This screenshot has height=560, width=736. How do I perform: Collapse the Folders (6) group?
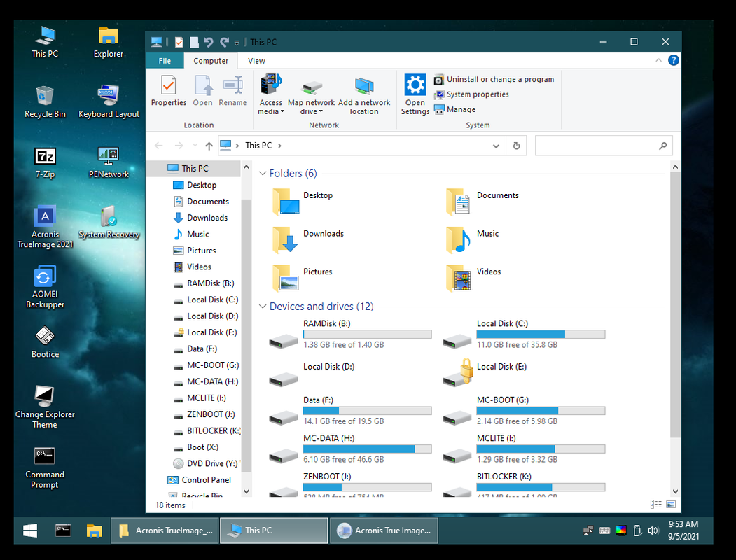pos(263,174)
